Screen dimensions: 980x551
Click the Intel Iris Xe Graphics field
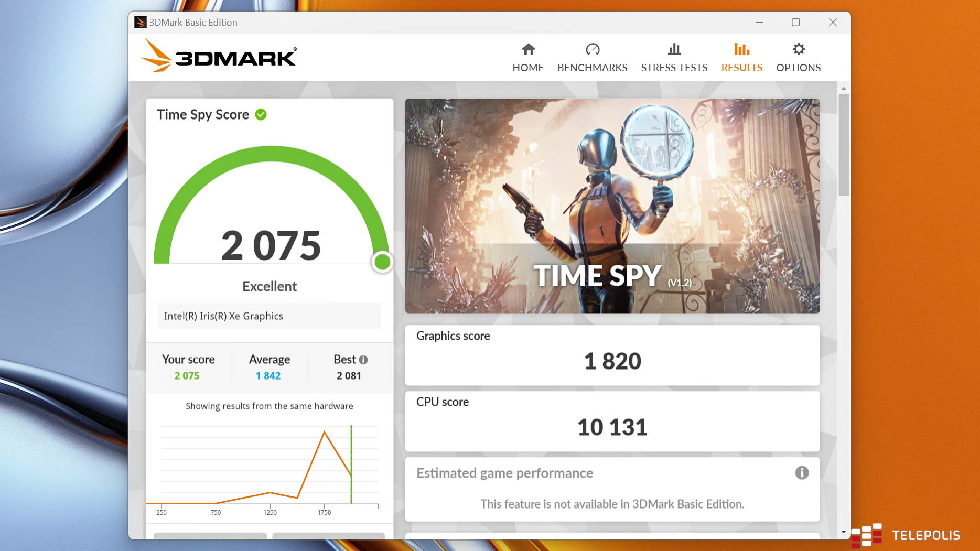270,316
